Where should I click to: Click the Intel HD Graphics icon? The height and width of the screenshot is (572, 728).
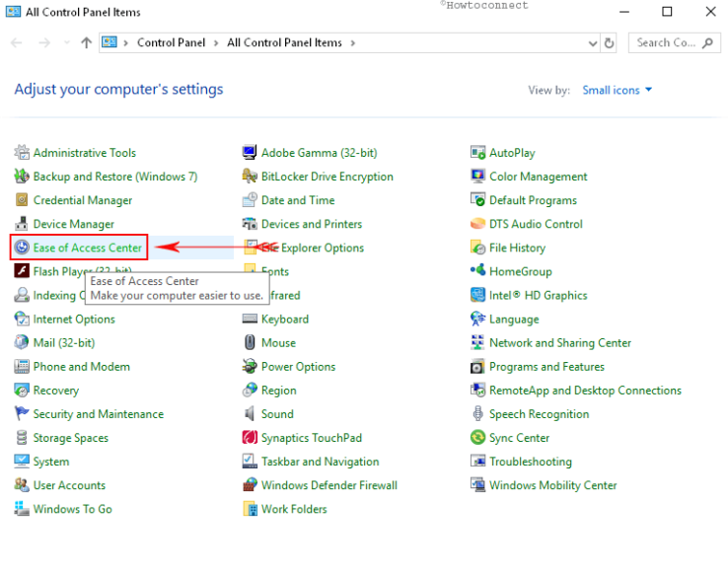click(x=477, y=295)
